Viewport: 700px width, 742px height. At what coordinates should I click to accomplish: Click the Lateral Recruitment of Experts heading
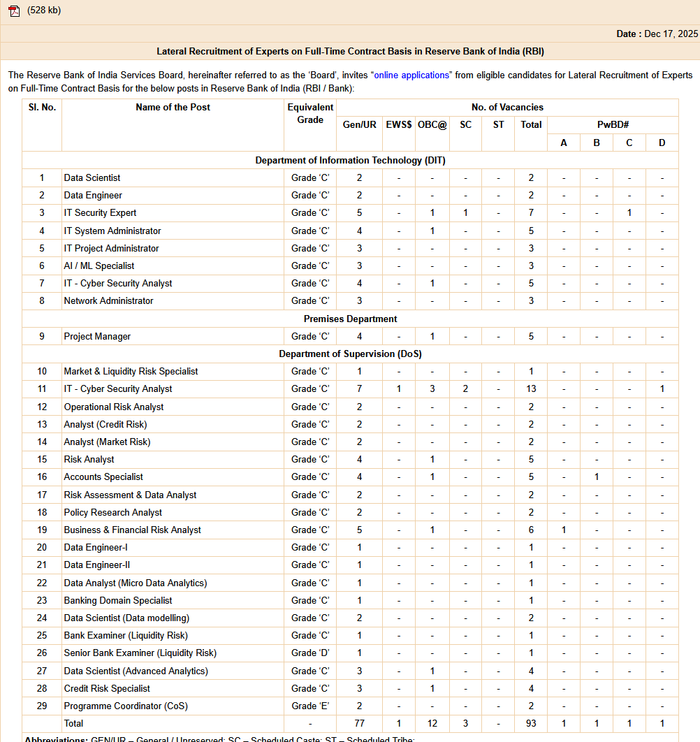click(350, 51)
